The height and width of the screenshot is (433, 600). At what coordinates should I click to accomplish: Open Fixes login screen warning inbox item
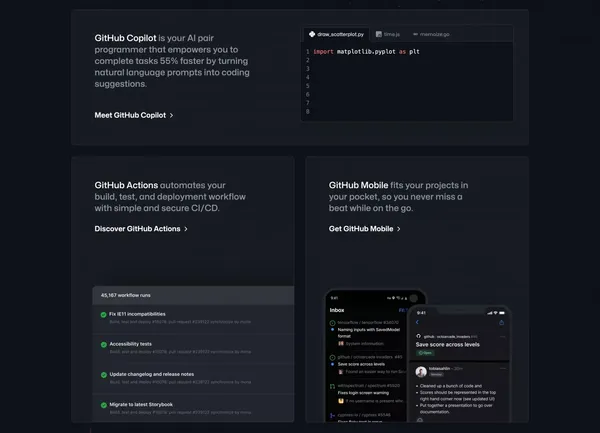coord(363,393)
